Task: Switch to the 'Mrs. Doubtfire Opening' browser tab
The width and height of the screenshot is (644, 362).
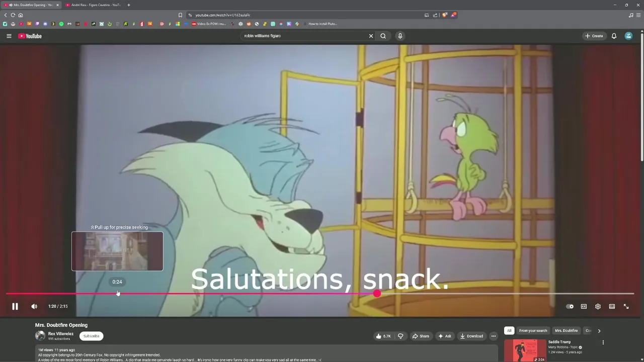Action: tap(30, 5)
